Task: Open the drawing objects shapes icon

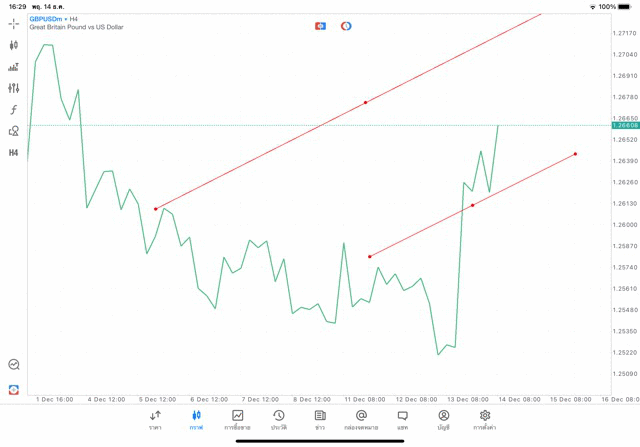Action: pos(14,131)
